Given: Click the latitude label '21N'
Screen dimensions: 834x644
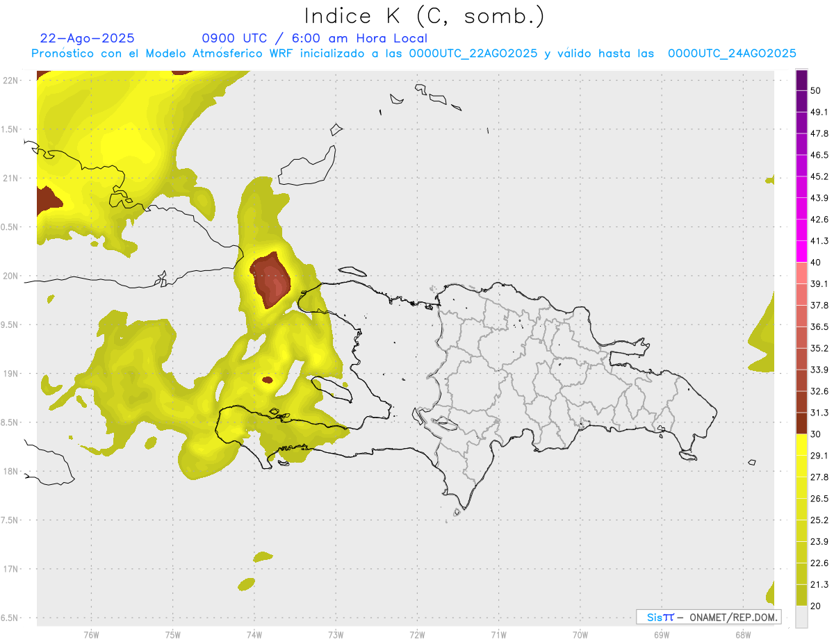Looking at the screenshot, I should coord(10,179).
